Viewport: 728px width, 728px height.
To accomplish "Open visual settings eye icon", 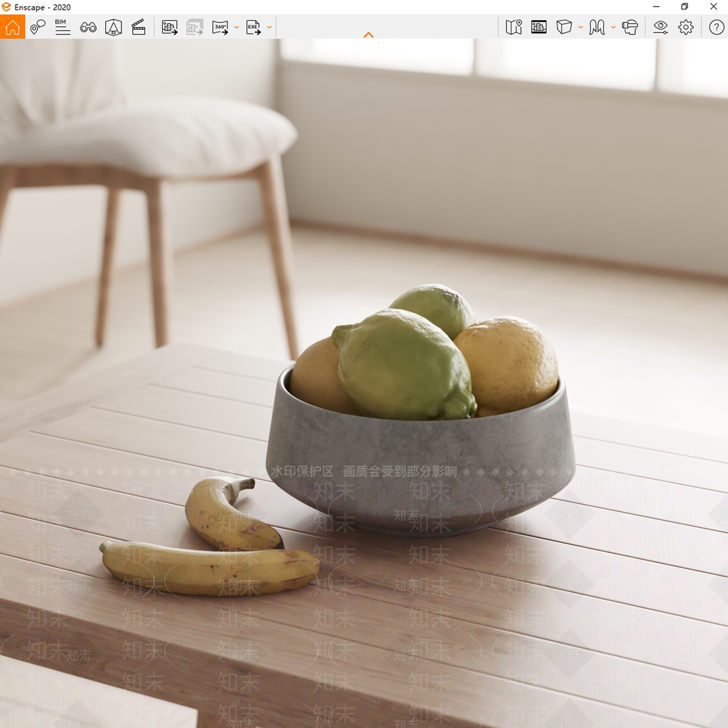I will [x=660, y=27].
